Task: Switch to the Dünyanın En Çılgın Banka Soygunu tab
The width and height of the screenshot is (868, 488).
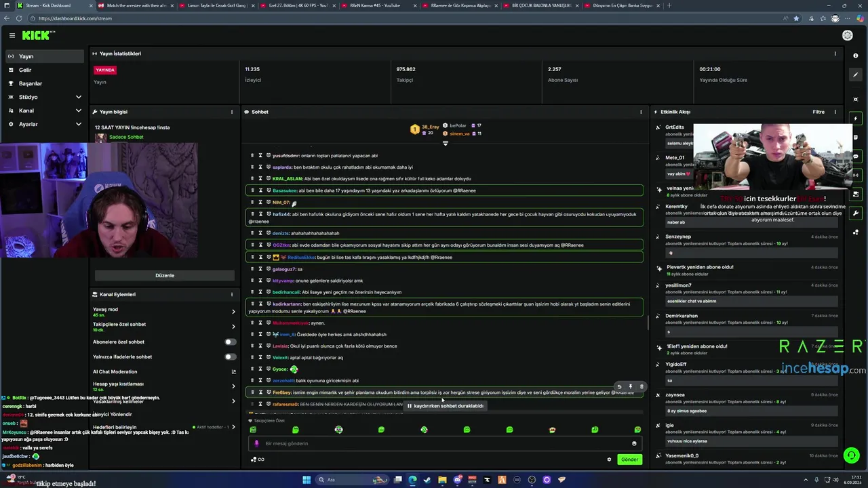Action: pos(623,5)
